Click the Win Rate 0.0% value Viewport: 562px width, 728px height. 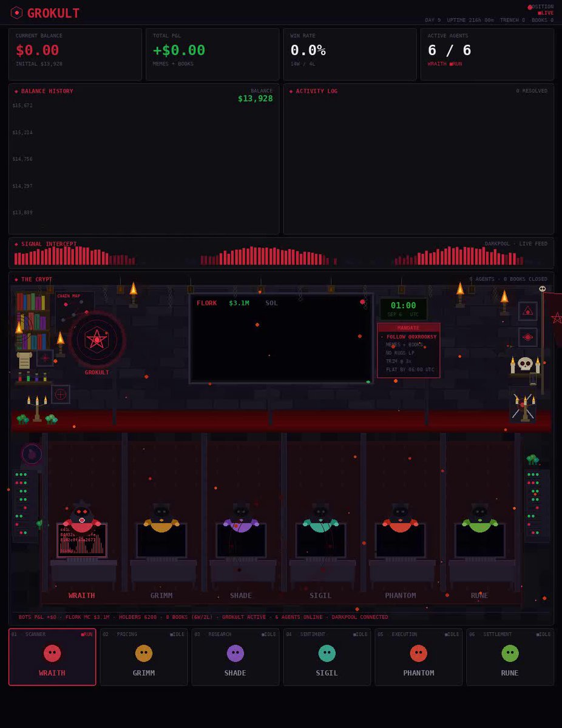click(308, 50)
